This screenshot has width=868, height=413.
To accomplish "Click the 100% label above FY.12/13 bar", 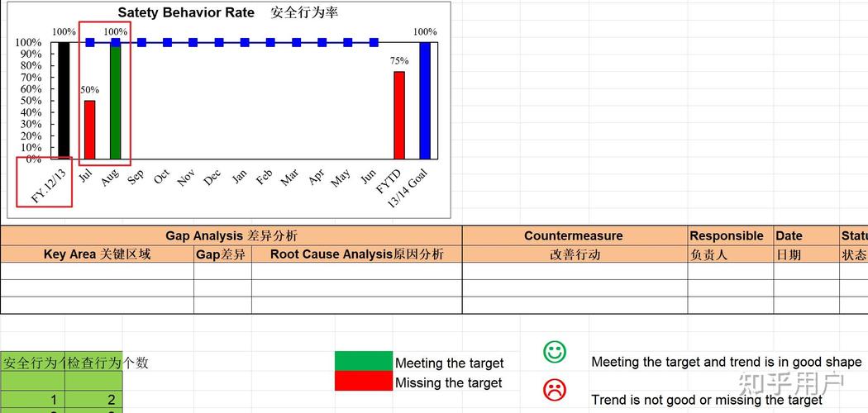I will tap(64, 31).
